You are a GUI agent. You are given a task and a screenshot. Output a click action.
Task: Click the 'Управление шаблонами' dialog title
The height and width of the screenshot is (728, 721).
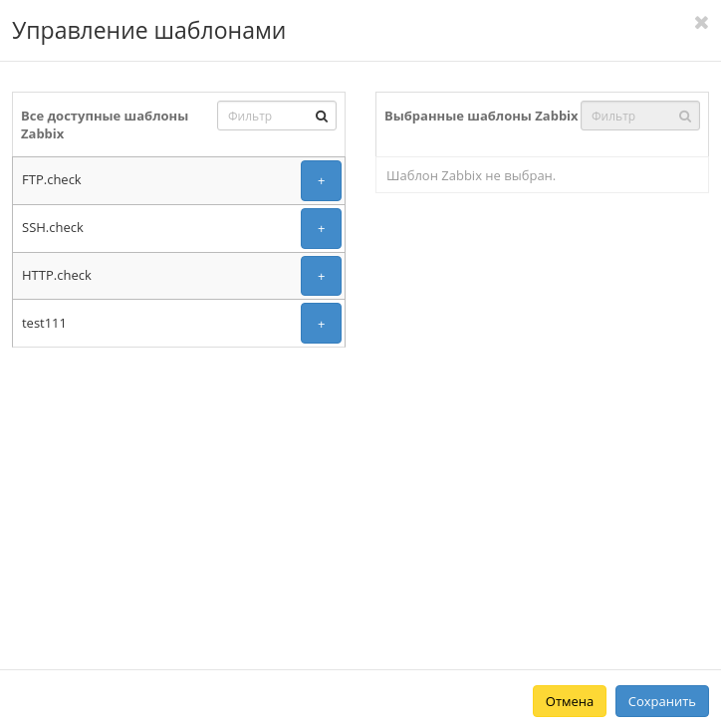click(149, 31)
